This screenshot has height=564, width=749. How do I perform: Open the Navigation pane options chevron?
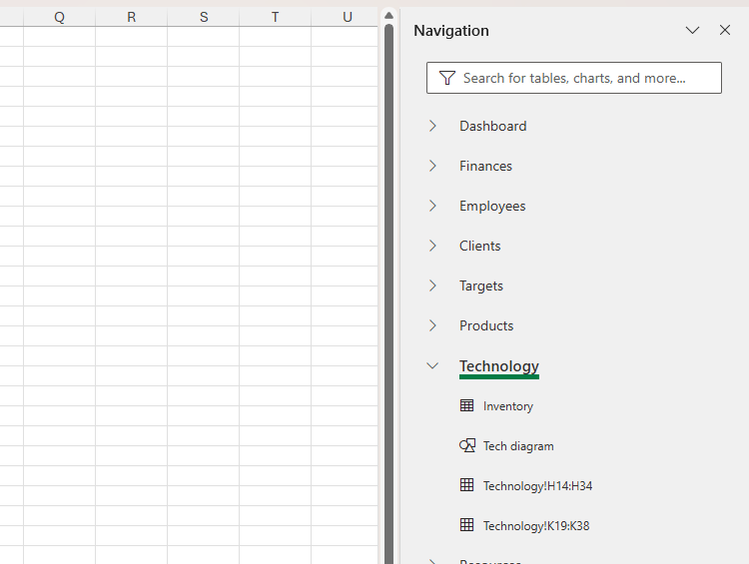692,30
